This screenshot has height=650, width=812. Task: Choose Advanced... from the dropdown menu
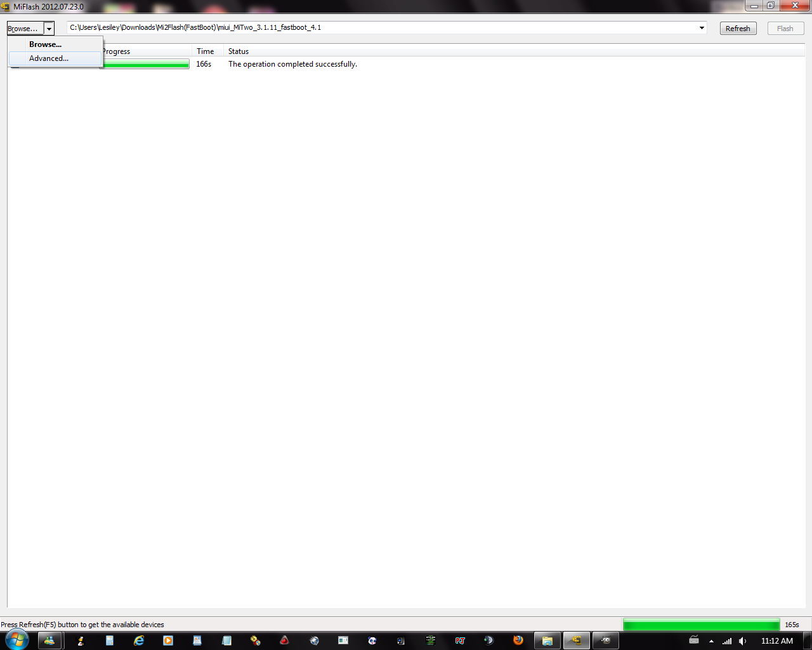point(55,58)
